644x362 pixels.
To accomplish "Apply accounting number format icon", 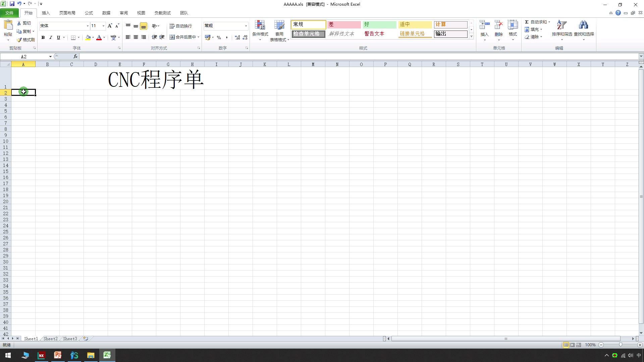I will coord(208,37).
